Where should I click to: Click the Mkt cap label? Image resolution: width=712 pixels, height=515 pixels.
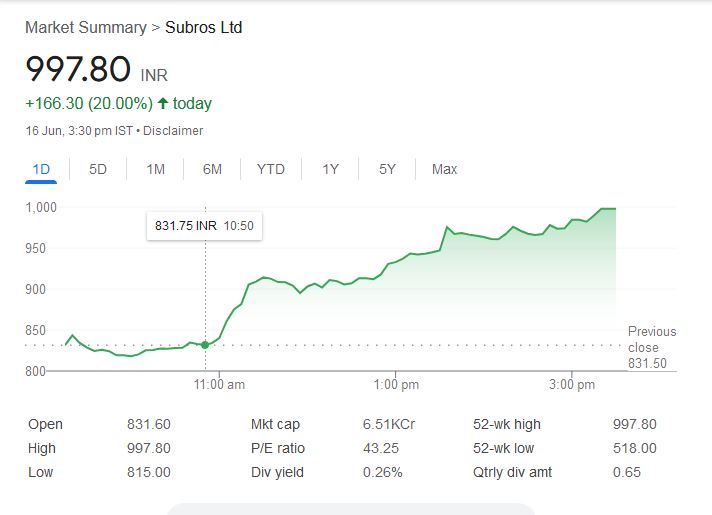[275, 424]
